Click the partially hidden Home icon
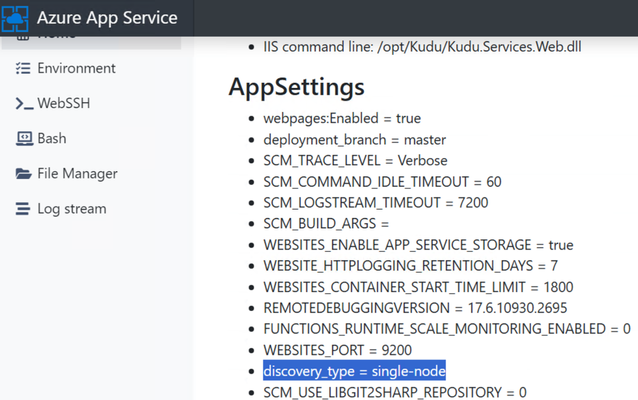Image resolution: width=638 pixels, height=400 pixels. [x=23, y=38]
